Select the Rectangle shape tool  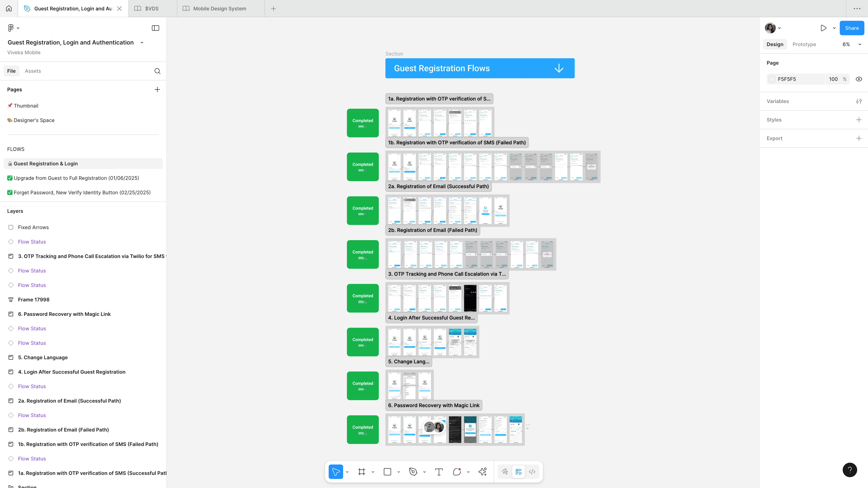(x=387, y=472)
